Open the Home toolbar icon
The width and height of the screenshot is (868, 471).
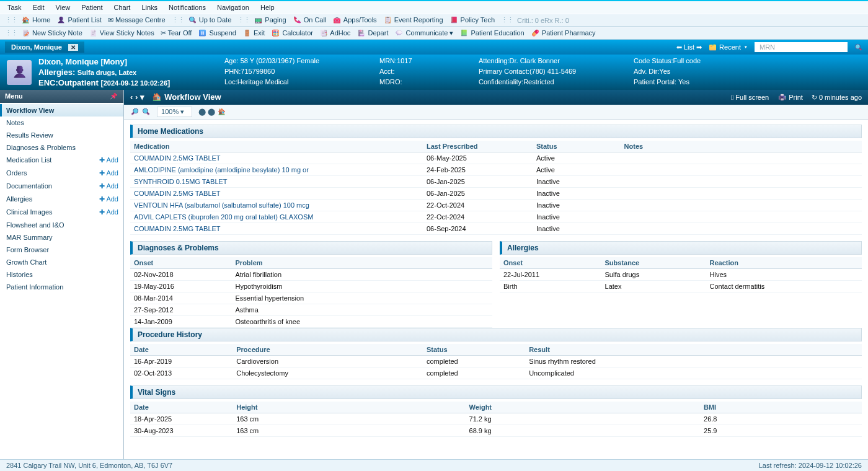click(x=36, y=20)
